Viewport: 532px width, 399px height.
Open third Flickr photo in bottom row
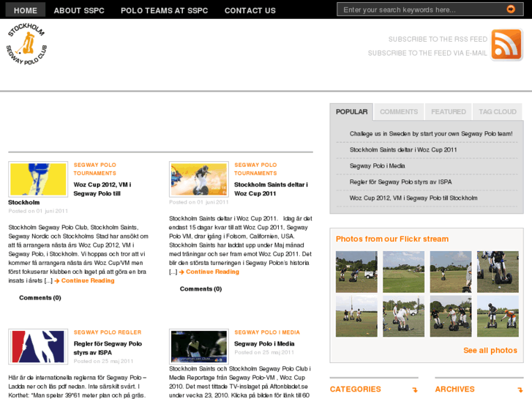click(x=451, y=316)
